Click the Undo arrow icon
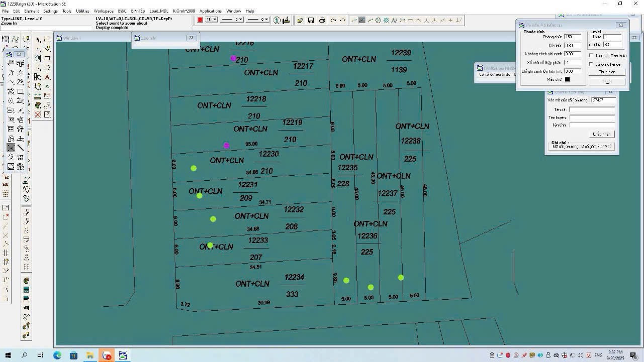The width and height of the screenshot is (644, 362). point(342,20)
